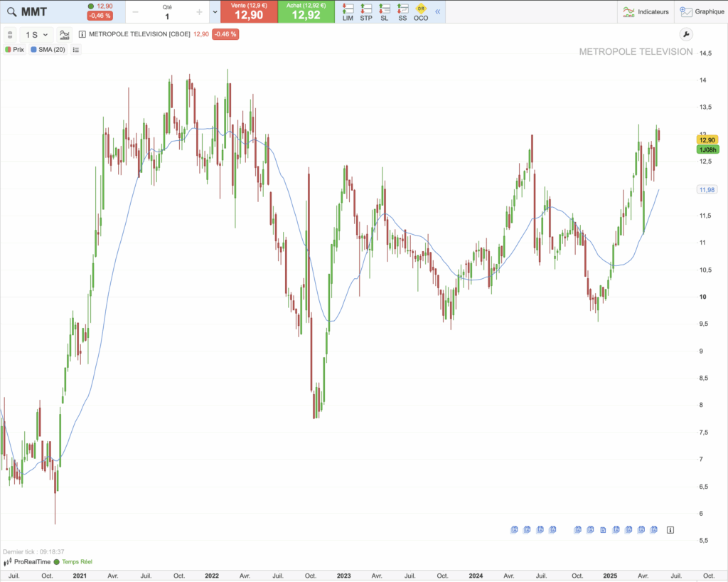The width and height of the screenshot is (728, 582).
Task: Click the Prix legend chip
Action: pos(14,50)
